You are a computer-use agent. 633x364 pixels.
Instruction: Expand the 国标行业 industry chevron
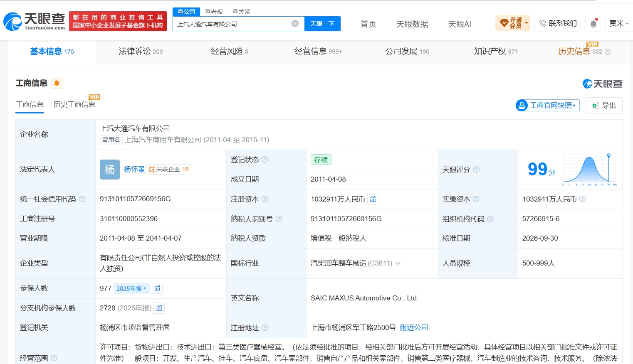click(398, 263)
